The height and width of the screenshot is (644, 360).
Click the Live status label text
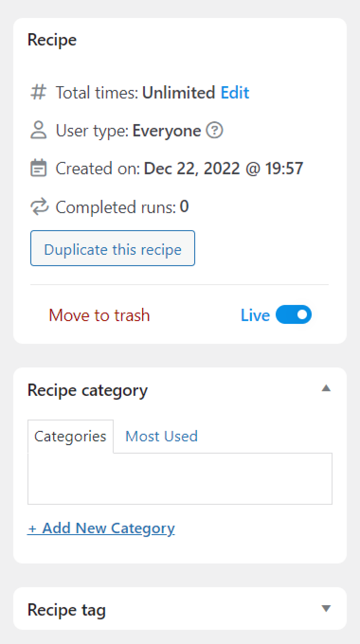click(255, 315)
